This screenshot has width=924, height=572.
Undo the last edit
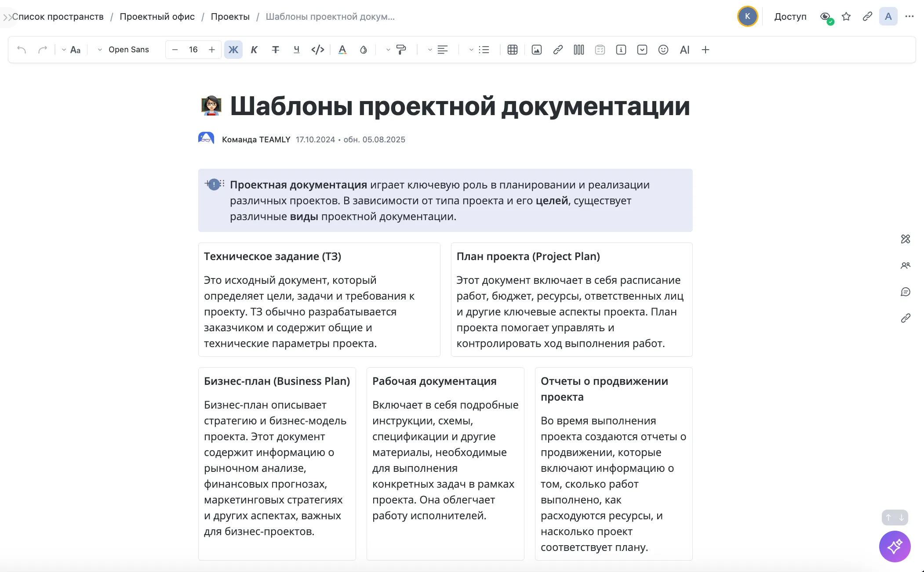(x=22, y=50)
